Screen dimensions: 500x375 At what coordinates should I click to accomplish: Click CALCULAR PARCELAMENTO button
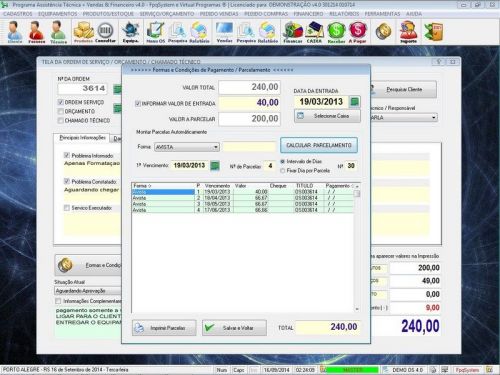click(319, 145)
